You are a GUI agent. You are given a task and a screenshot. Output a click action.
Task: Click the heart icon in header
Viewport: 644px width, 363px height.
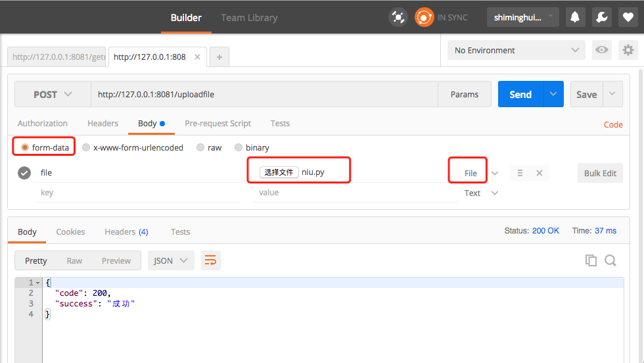628,17
